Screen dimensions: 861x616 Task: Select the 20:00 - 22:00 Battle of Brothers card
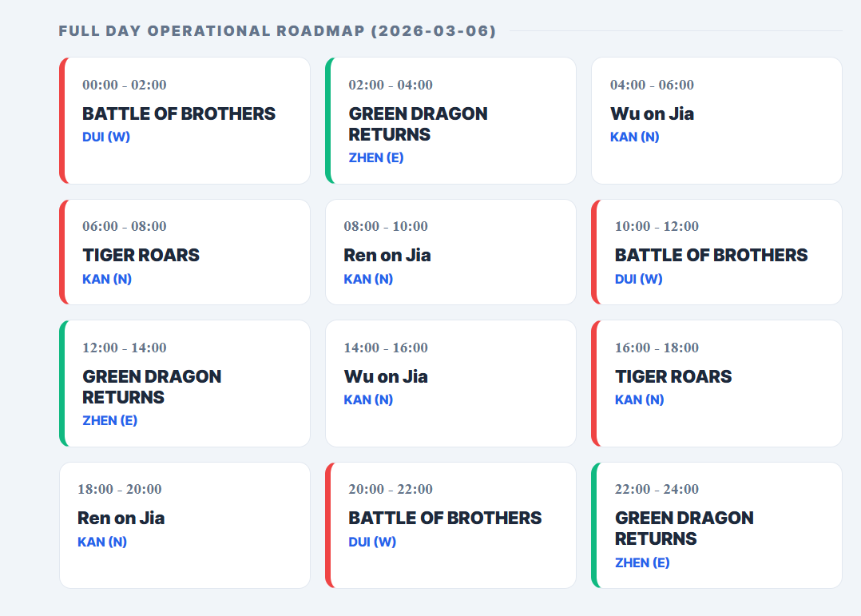tap(450, 525)
